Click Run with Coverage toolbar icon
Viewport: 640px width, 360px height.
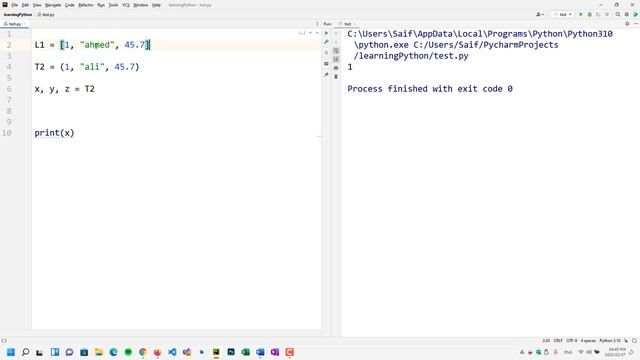[x=598, y=14]
